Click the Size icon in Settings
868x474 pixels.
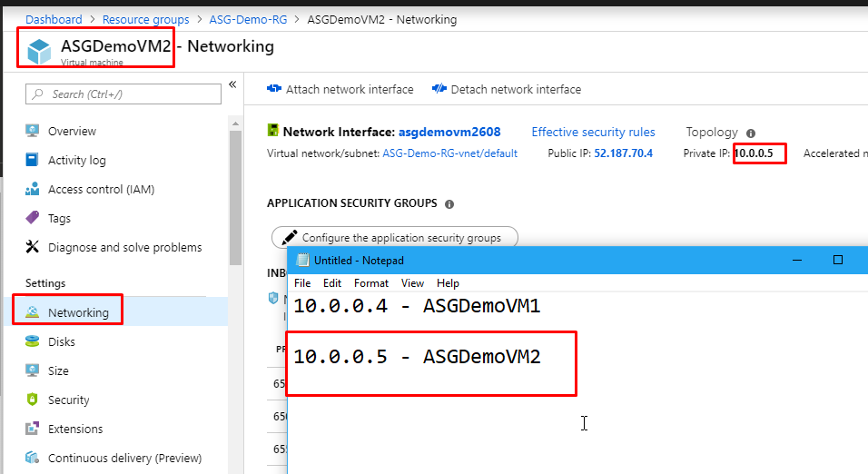click(x=33, y=370)
